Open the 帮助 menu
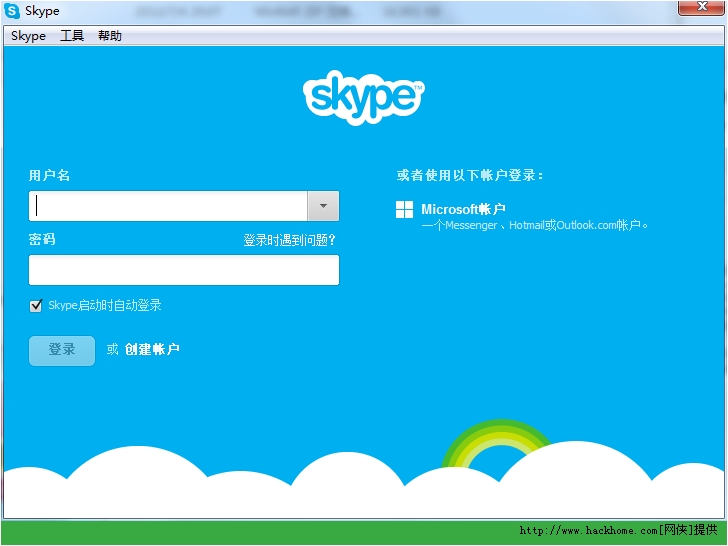The image size is (728, 546). 110,36
